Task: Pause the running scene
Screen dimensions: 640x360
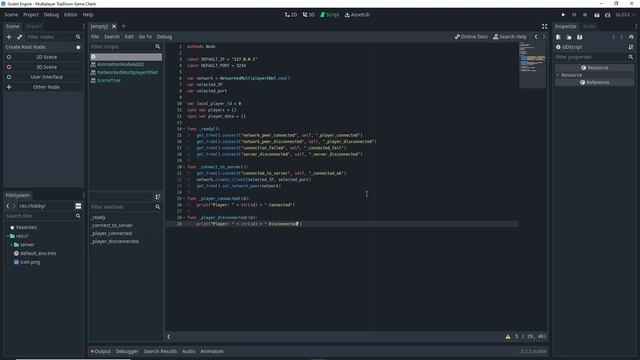Action: (574, 15)
